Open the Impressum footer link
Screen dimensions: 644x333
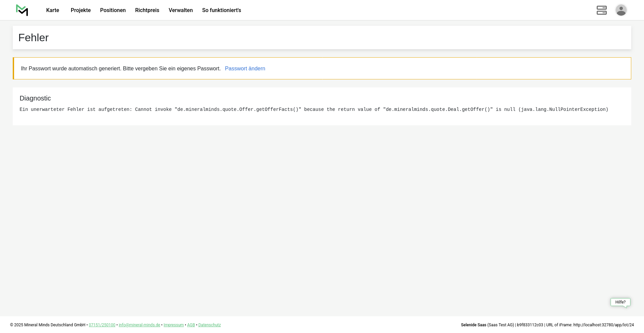point(173,325)
